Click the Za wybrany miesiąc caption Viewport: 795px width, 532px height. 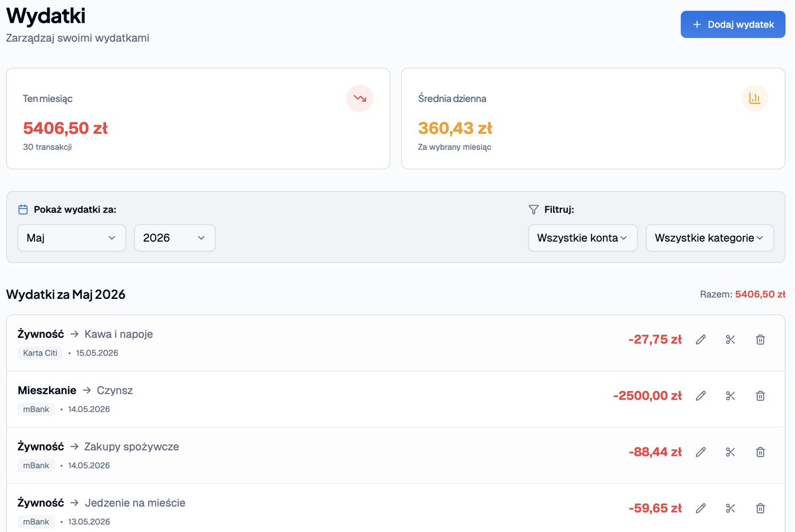tap(454, 147)
